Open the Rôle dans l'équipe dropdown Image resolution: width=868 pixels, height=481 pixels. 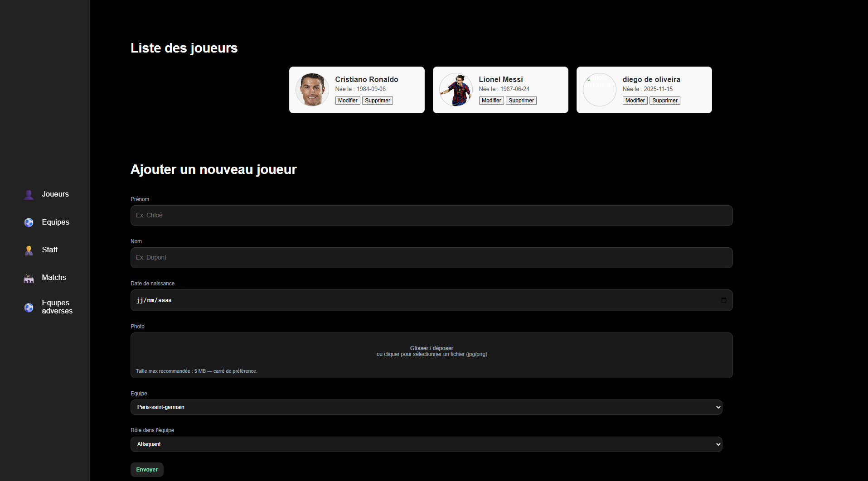click(426, 444)
